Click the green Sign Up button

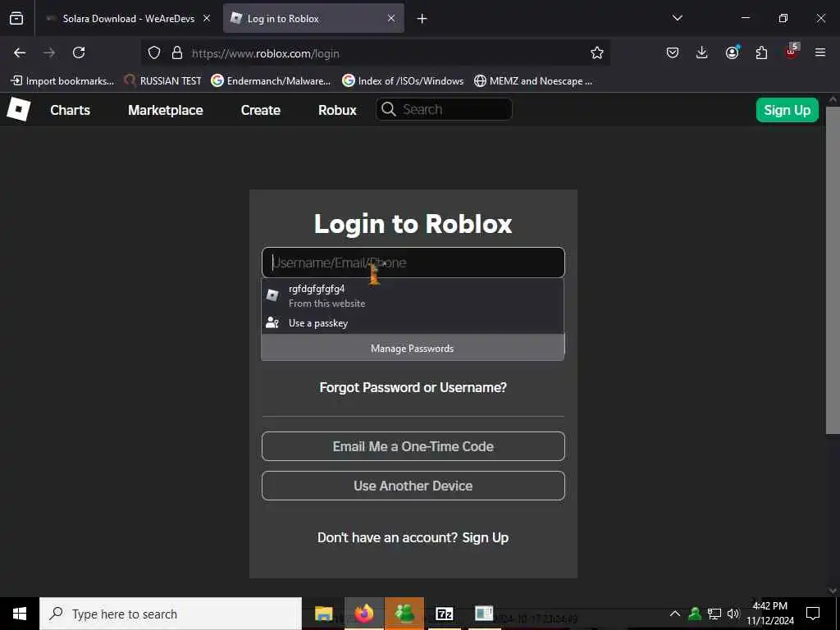787,110
